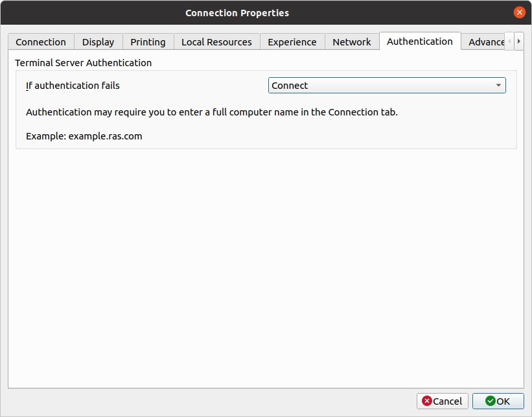Click the 'If authentication fails' label
Image resolution: width=532 pixels, height=417 pixels.
73,86
